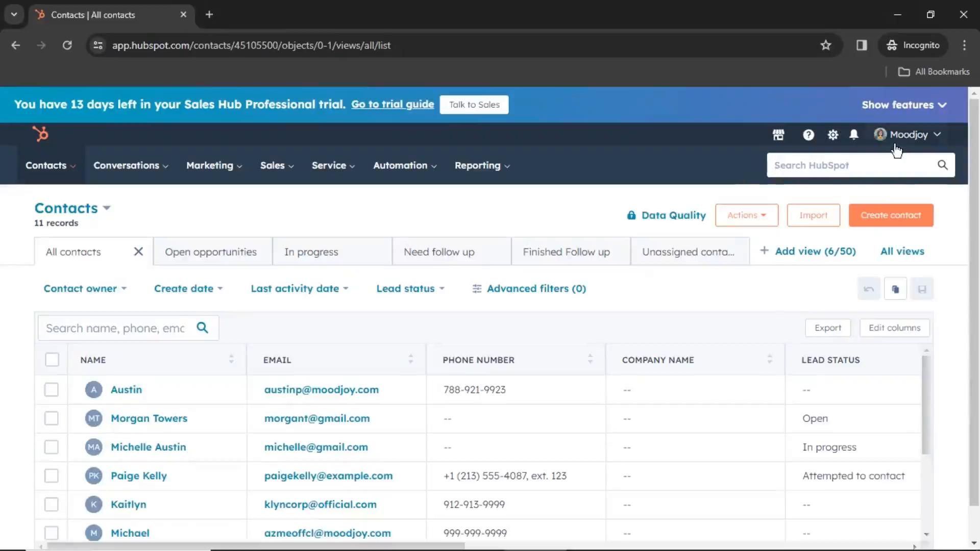Bookmark this page with the star icon
The image size is (980, 551).
[825, 45]
